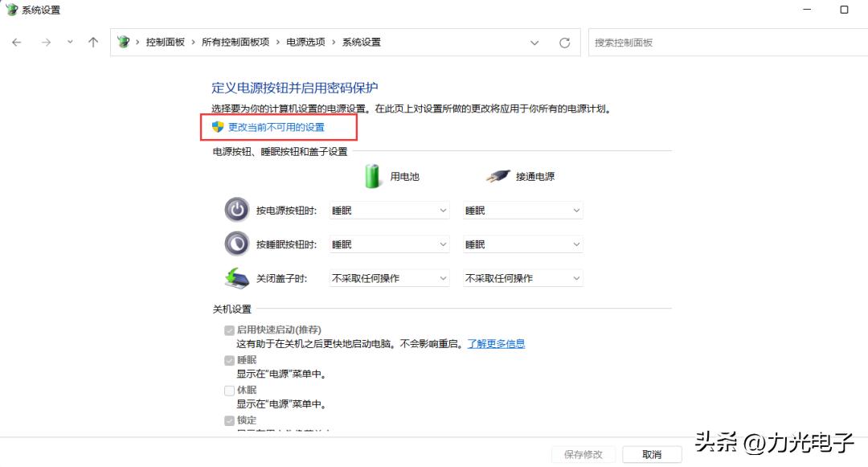Click the sleep button icon beside 按睡眠按钮时
868x467 pixels.
236,243
